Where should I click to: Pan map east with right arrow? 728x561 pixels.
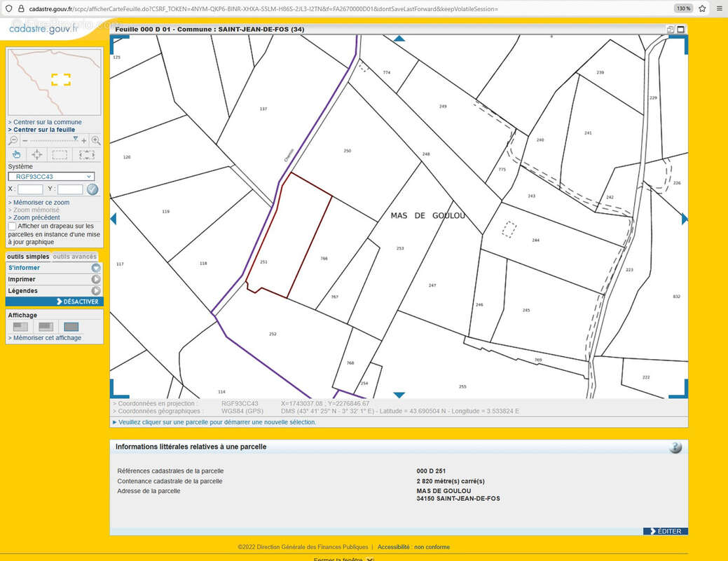pos(685,219)
